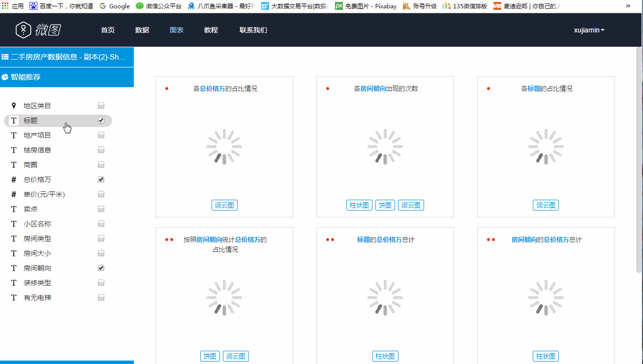Image resolution: width=643 pixels, height=364 pixels.
Task: Select 词云图 for 各房间朝向出现的次数
Action: click(411, 205)
